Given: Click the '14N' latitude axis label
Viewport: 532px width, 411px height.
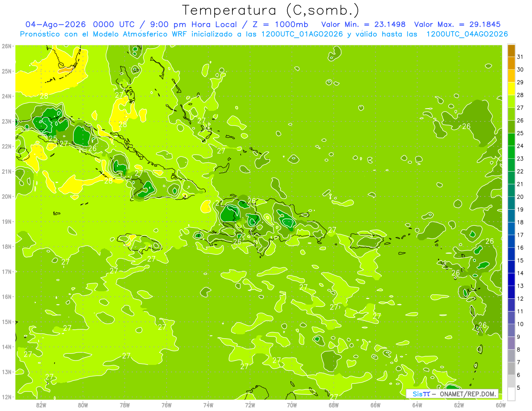Looking at the screenshot, I should [x=7, y=347].
